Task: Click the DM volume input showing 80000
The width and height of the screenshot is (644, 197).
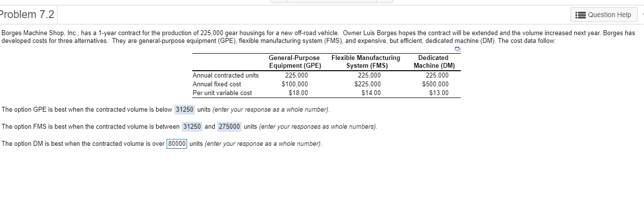Action: click(177, 144)
